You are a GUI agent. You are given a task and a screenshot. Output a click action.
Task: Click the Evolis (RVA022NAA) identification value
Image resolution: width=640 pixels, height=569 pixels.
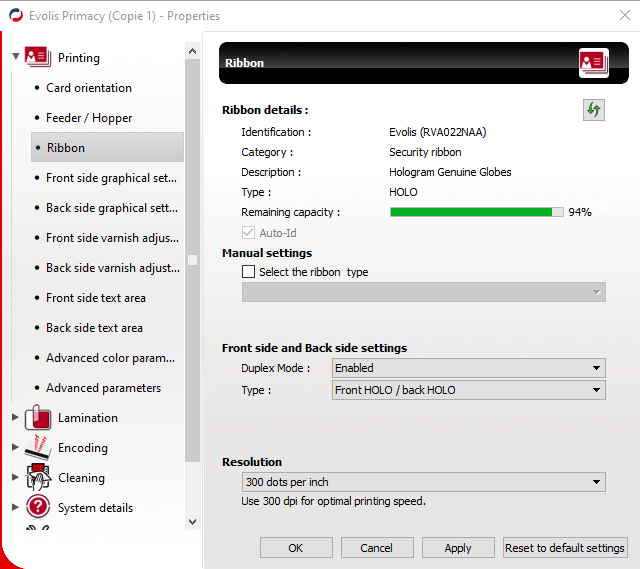tap(438, 132)
